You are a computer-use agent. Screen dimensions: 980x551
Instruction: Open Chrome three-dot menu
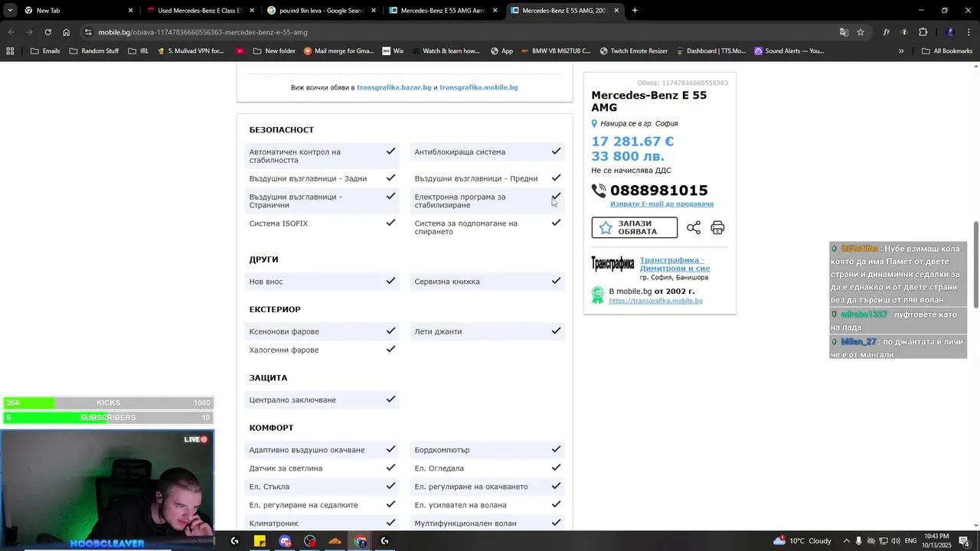(969, 32)
